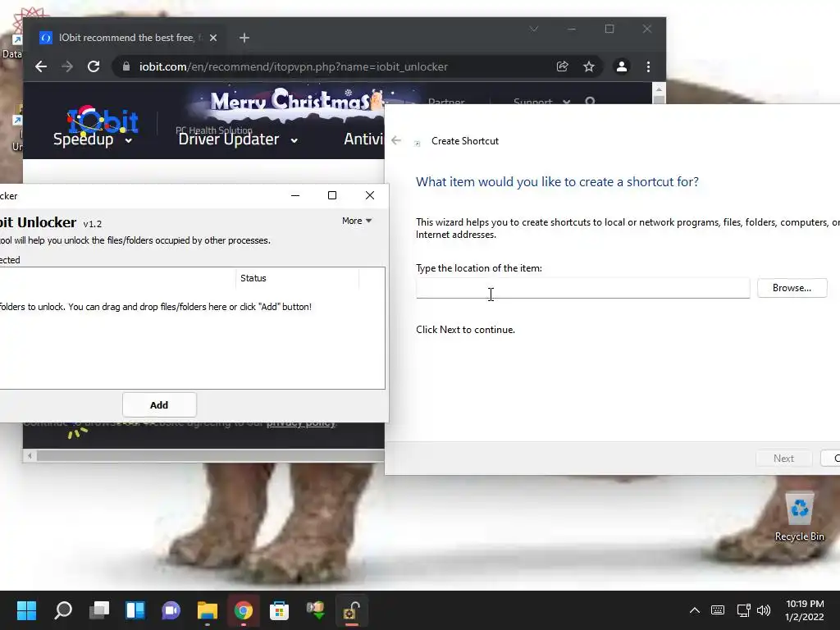
Task: Open Widgets on taskbar
Action: point(135,610)
